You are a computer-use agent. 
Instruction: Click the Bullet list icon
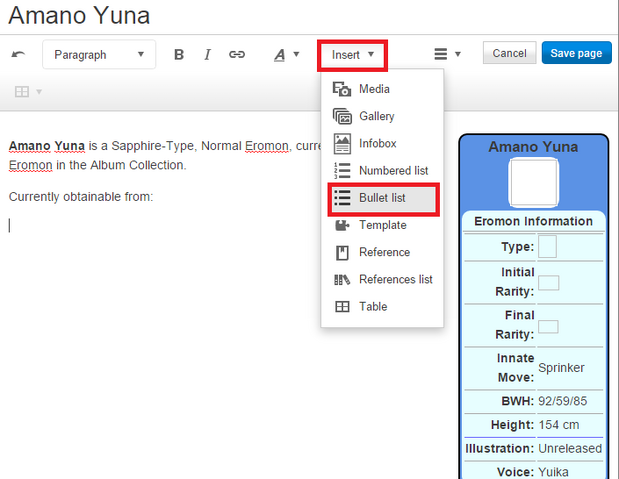tap(342, 198)
